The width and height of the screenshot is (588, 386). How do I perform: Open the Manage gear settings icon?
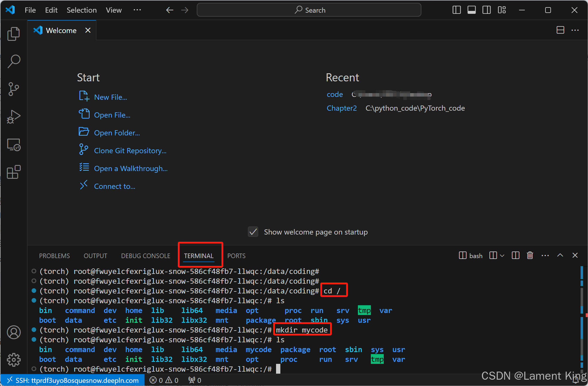[14, 360]
